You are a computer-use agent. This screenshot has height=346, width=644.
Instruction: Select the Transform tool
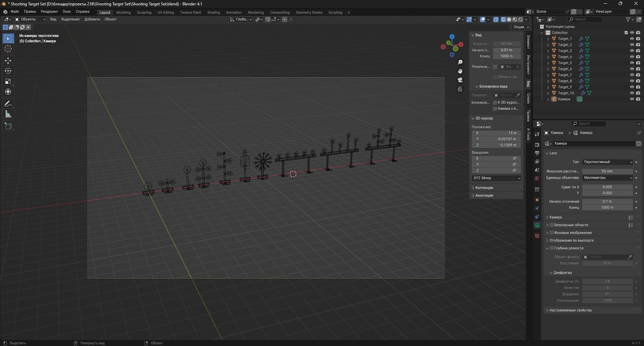[8, 92]
